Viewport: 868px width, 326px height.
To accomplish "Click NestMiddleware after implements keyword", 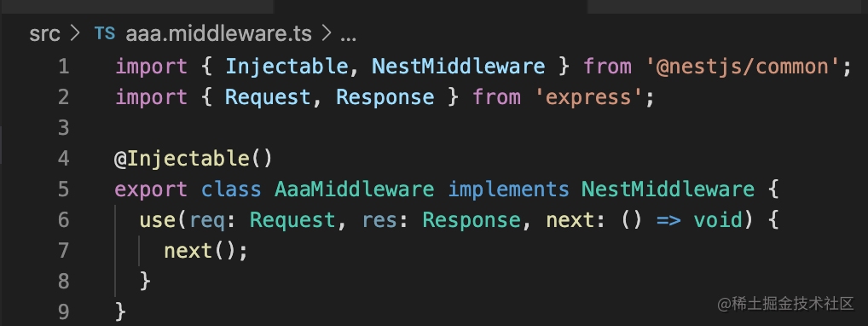I will pos(668,189).
